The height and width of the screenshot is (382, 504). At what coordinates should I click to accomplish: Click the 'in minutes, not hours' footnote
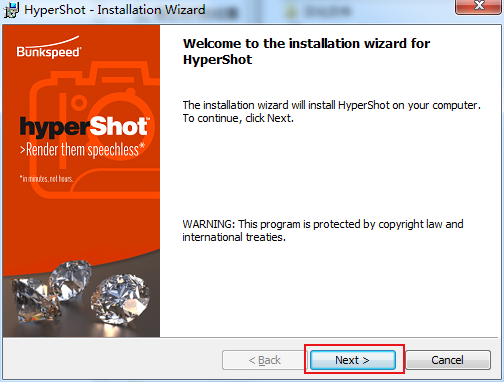tap(46, 178)
